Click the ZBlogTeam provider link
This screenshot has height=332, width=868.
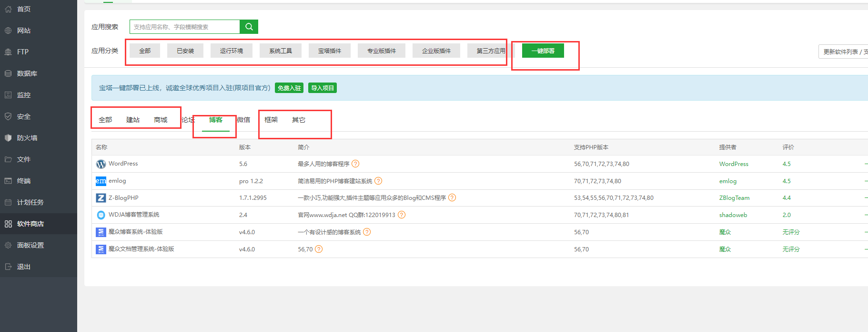pyautogui.click(x=734, y=197)
